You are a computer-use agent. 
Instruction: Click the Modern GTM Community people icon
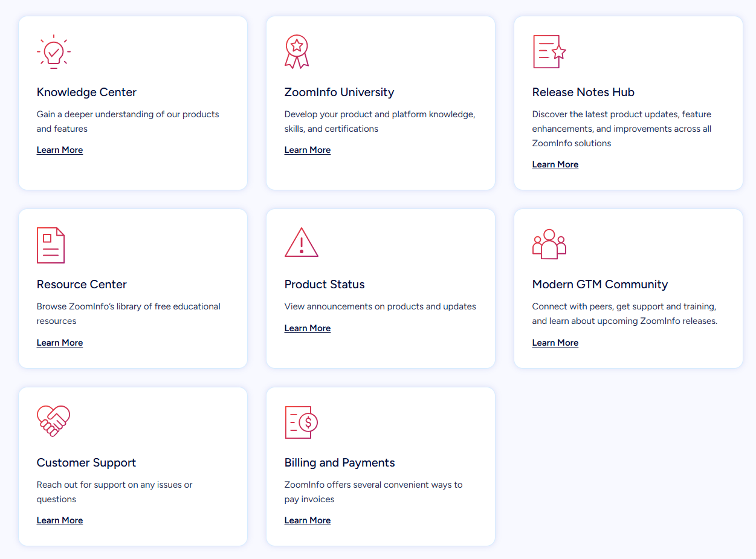[549, 244]
